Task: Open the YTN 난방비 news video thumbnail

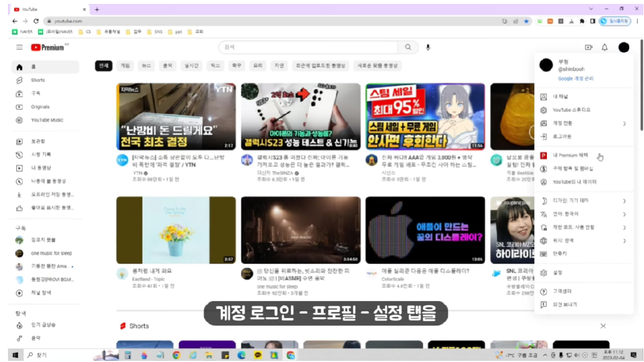Action: 176,116
